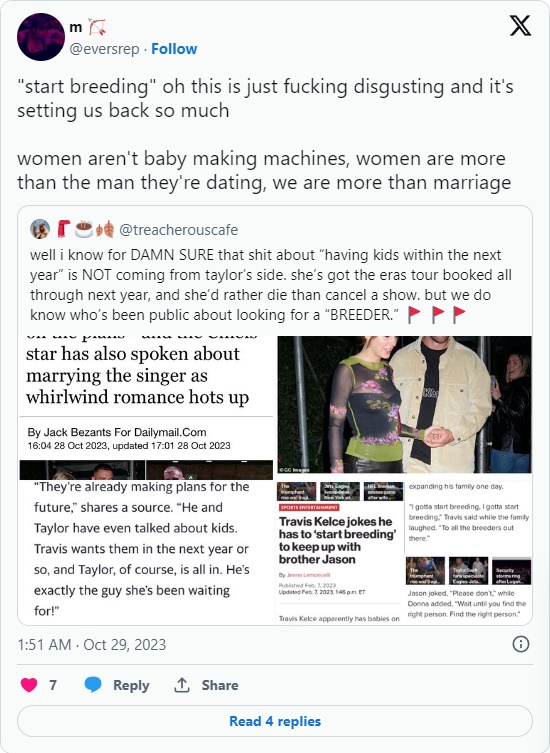The height and width of the screenshot is (753, 550).
Task: Open the Dailymail headline screenshot image
Action: 146,408
